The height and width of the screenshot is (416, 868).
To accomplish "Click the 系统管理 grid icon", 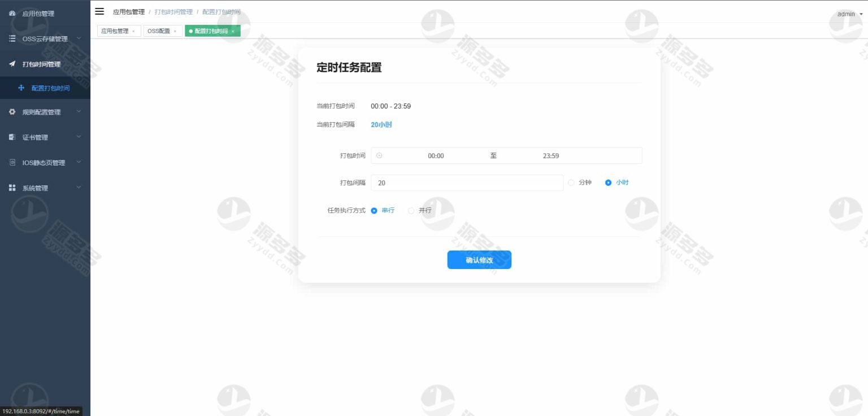I will click(12, 188).
